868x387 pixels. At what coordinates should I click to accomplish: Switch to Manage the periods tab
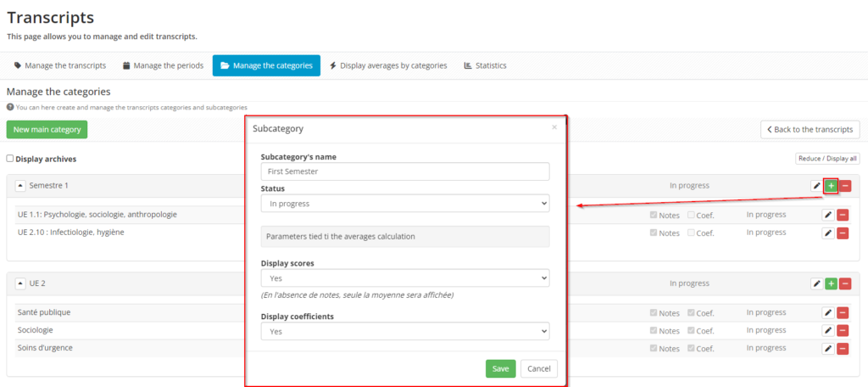click(164, 65)
